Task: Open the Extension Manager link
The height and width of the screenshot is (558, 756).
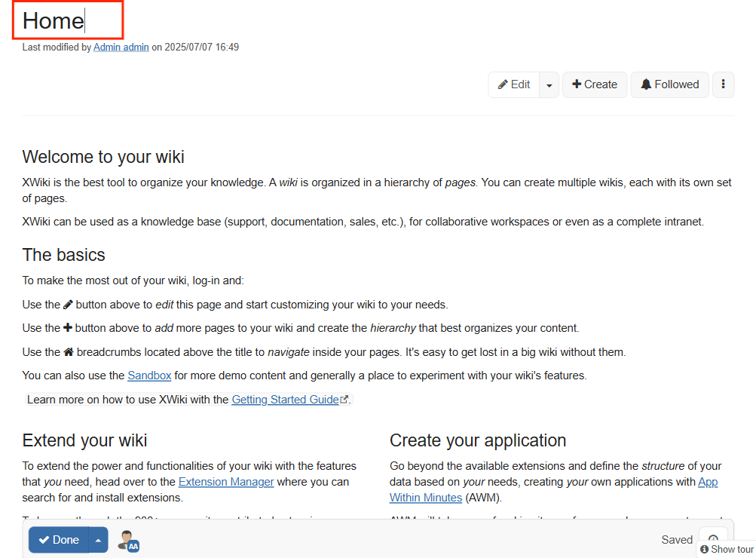Action: pos(226,482)
